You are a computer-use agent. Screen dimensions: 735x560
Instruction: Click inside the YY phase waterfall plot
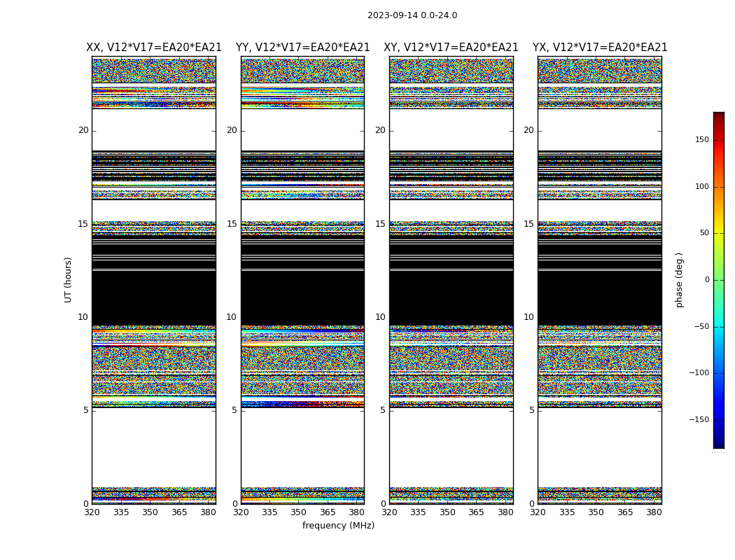click(303, 280)
